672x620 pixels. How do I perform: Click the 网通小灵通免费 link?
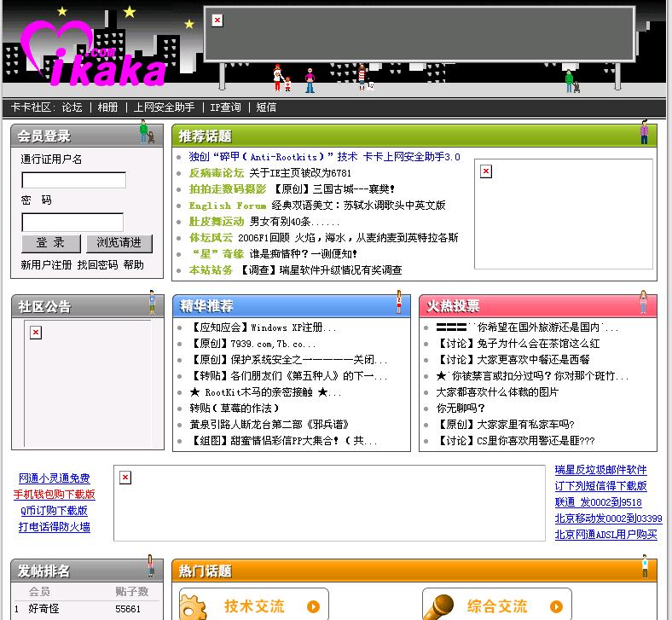click(x=54, y=478)
